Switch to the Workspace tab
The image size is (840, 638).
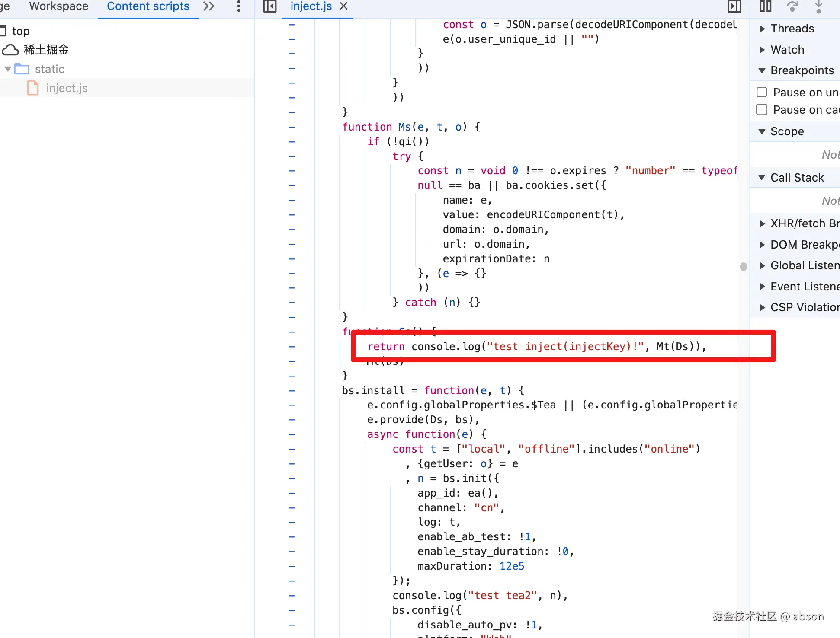coord(58,6)
